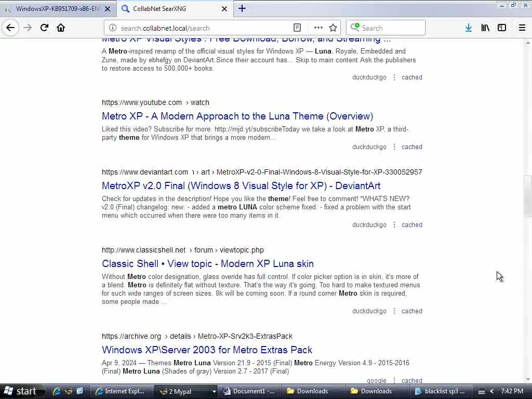Launch Internet Explorer from quick launch
The width and height of the screenshot is (532, 399).
(57, 391)
